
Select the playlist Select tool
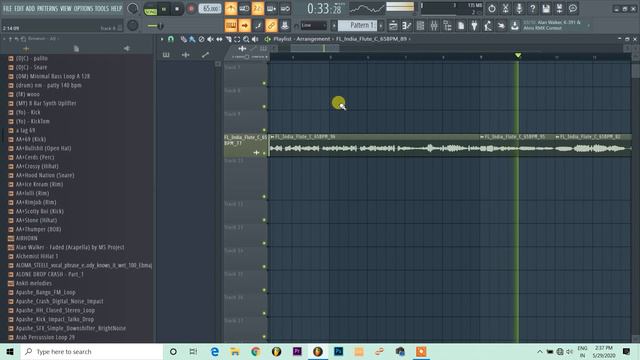pyautogui.click(x=237, y=39)
